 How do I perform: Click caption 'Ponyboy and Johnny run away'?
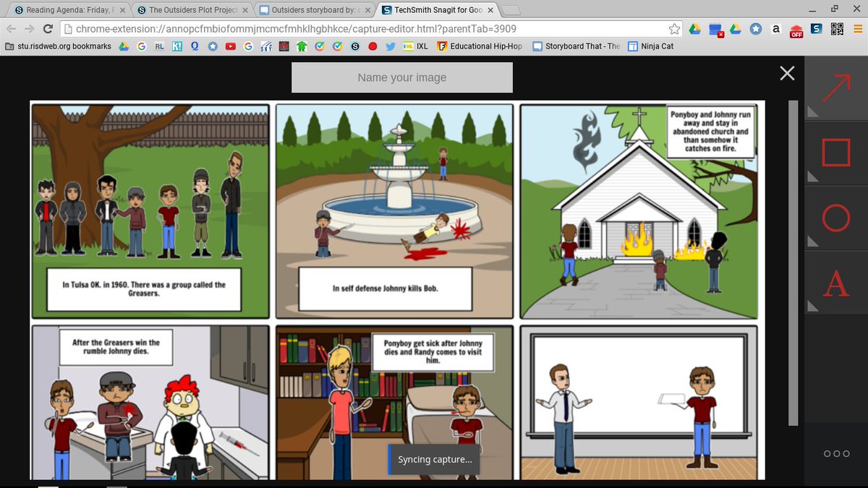(711, 132)
